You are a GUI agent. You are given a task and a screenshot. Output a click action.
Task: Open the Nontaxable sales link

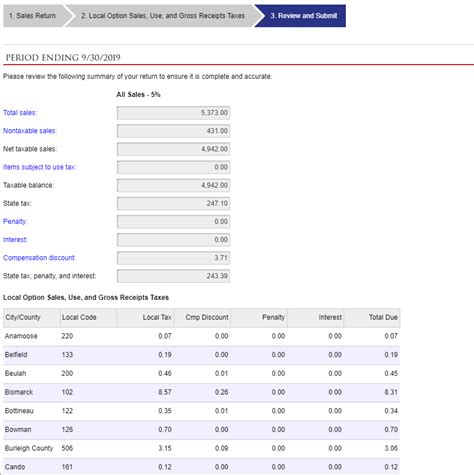[30, 131]
